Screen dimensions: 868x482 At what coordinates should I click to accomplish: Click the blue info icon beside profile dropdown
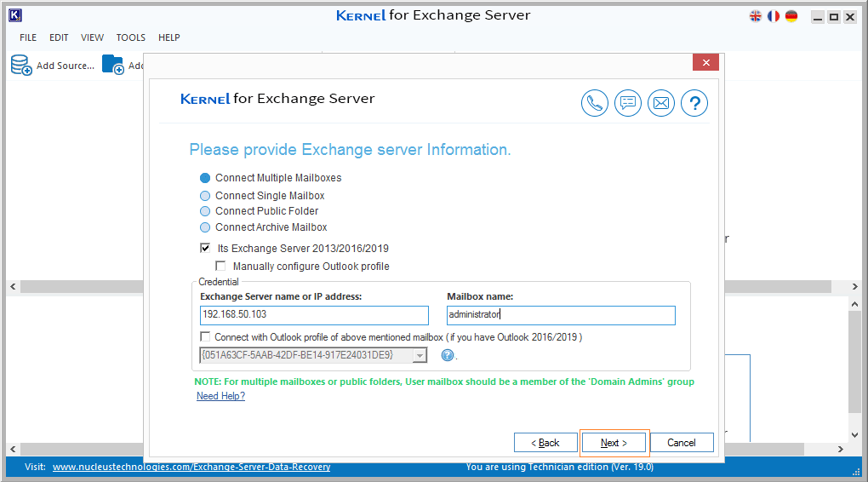coord(448,355)
